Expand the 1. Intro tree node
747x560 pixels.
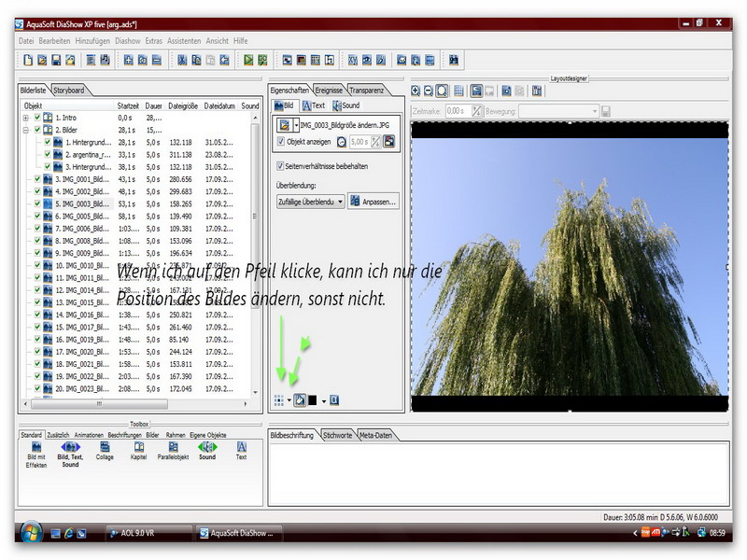pyautogui.click(x=26, y=118)
